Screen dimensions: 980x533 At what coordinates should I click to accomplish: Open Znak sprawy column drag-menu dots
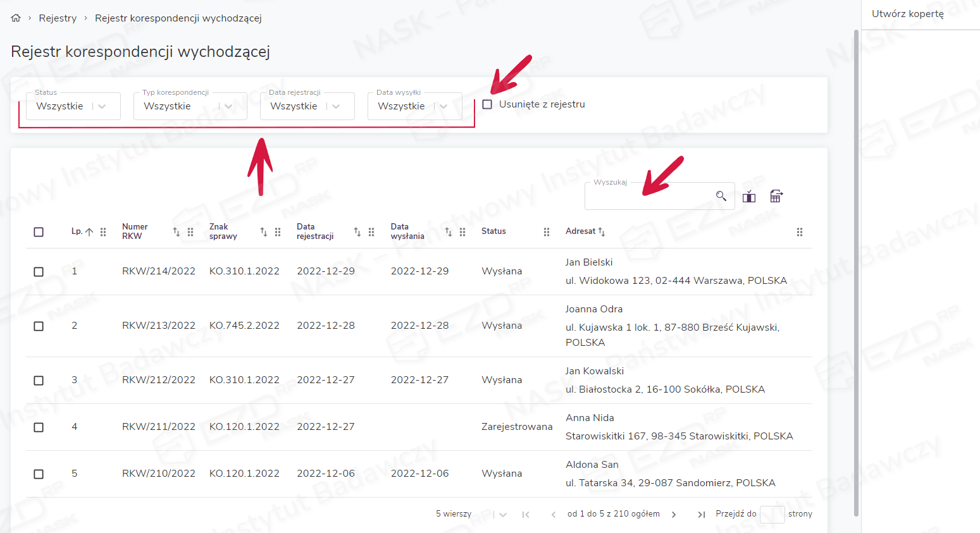click(x=278, y=232)
